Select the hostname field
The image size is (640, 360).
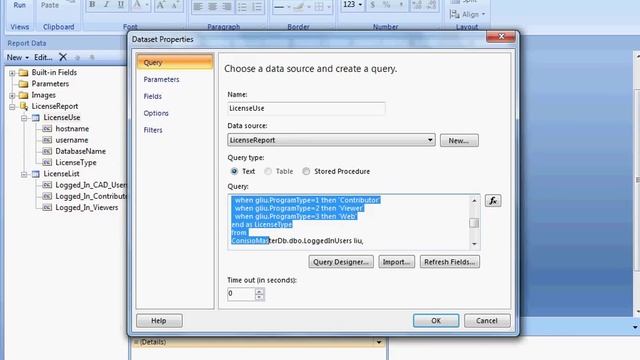72,129
